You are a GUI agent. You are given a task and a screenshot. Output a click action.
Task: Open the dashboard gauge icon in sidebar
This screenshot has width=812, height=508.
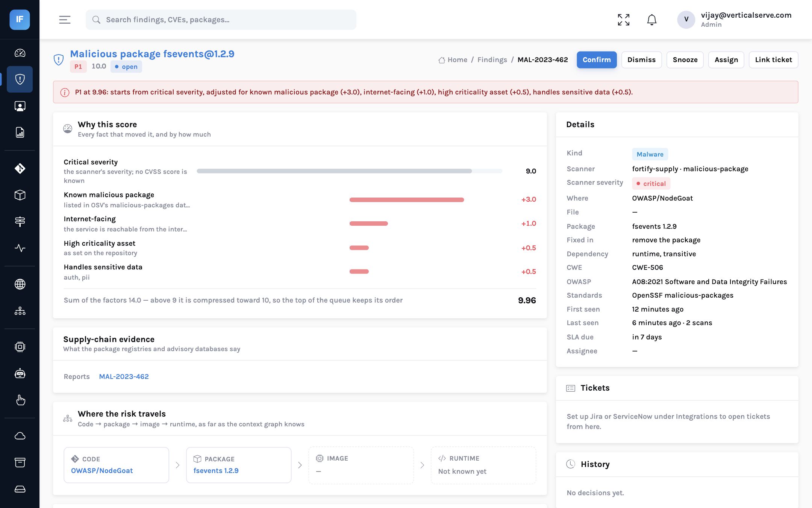pos(20,53)
